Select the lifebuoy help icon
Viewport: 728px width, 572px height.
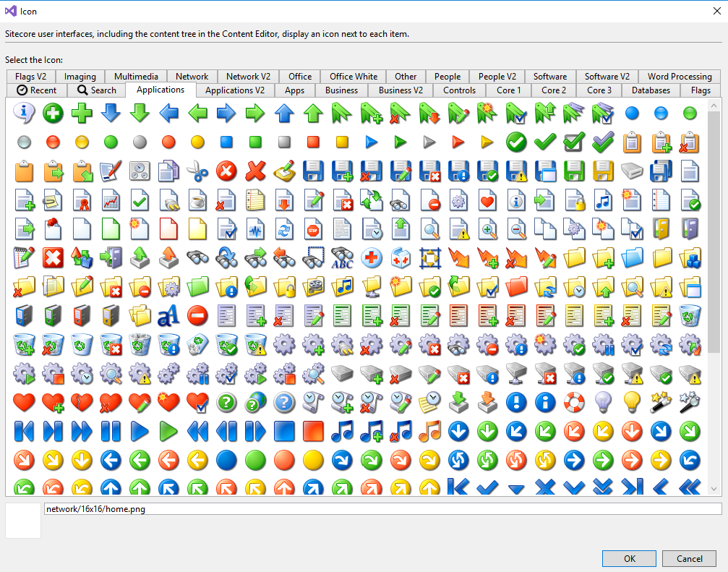pos(573,402)
